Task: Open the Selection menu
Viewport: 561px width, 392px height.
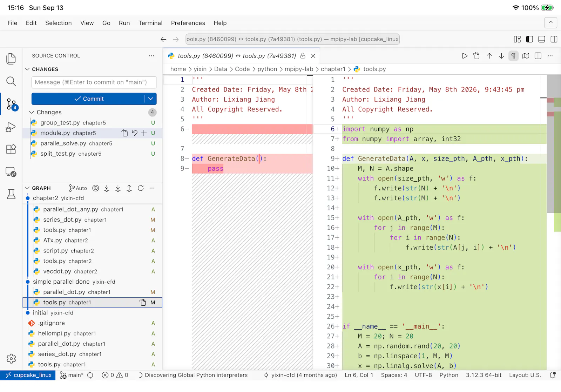Action: pyautogui.click(x=58, y=23)
